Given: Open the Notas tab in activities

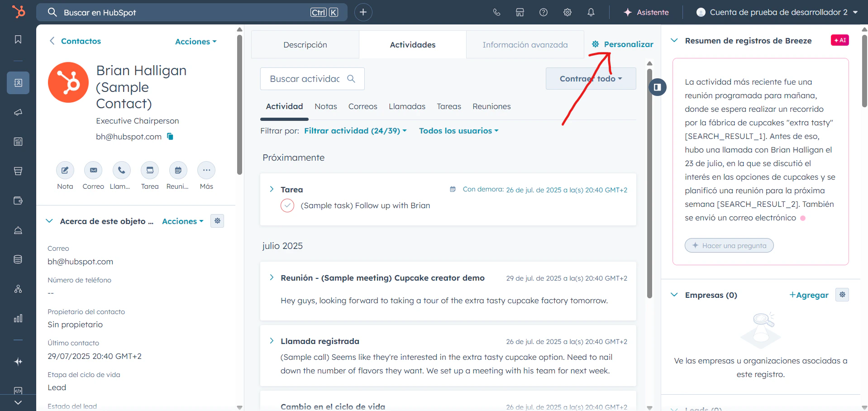Looking at the screenshot, I should 325,106.
